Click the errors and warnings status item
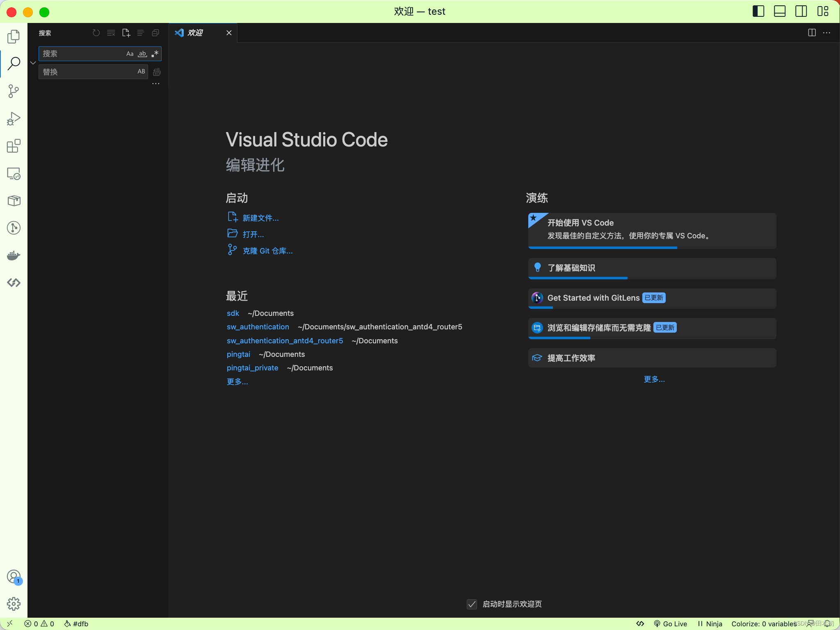 [x=39, y=623]
